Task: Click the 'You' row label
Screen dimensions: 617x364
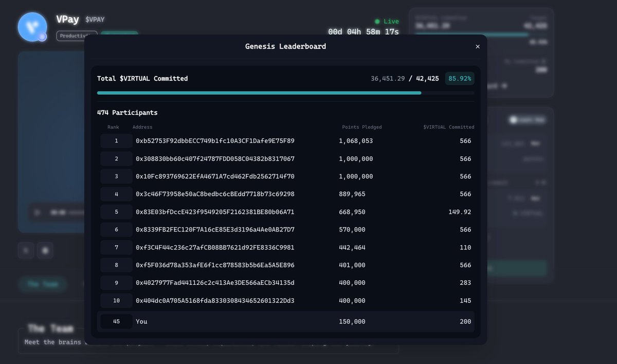Action: point(141,321)
